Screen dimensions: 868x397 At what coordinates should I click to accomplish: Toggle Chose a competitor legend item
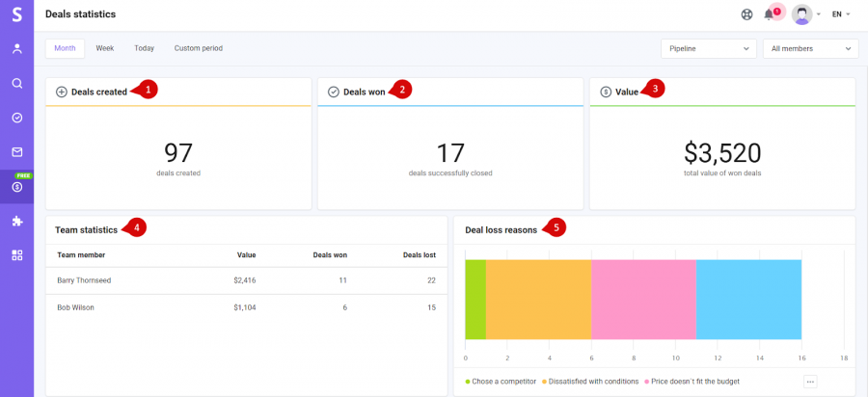click(501, 382)
